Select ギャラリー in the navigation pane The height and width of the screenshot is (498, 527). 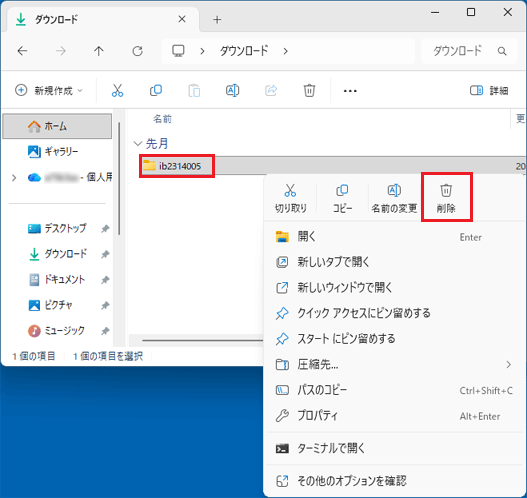[57, 152]
